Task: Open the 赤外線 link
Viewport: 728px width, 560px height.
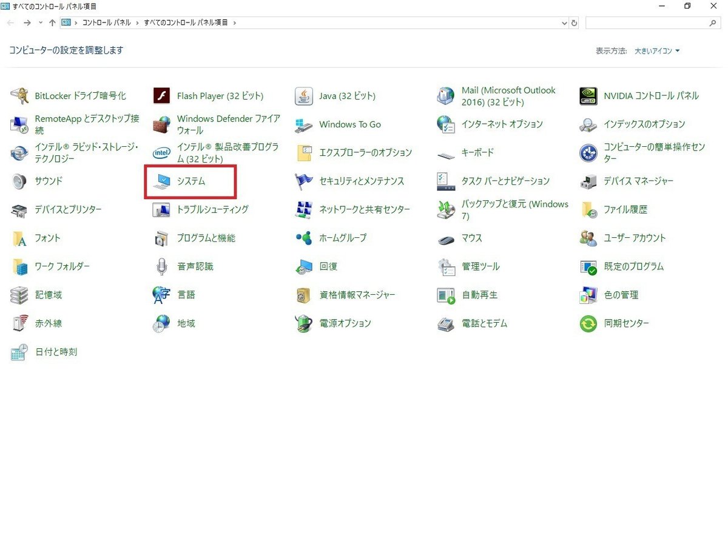Action: click(x=48, y=324)
